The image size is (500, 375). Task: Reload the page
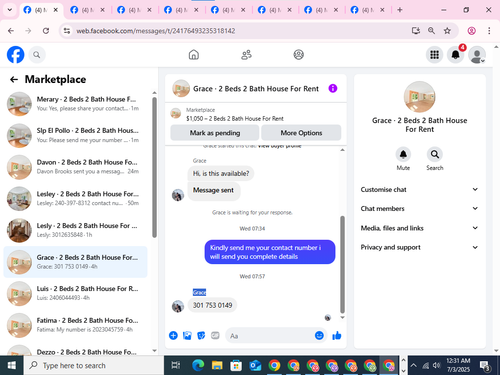click(46, 31)
